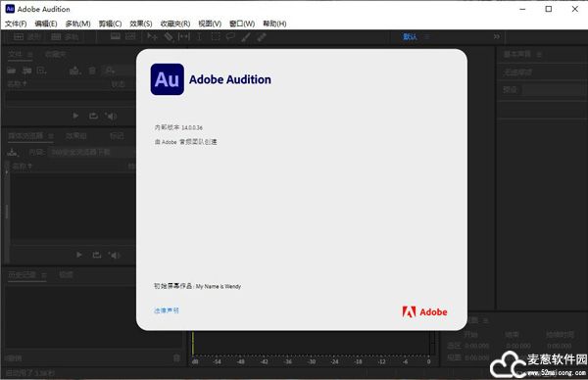The width and height of the screenshot is (588, 380).
Task: Open the History panel menu icon
Action: 44,275
